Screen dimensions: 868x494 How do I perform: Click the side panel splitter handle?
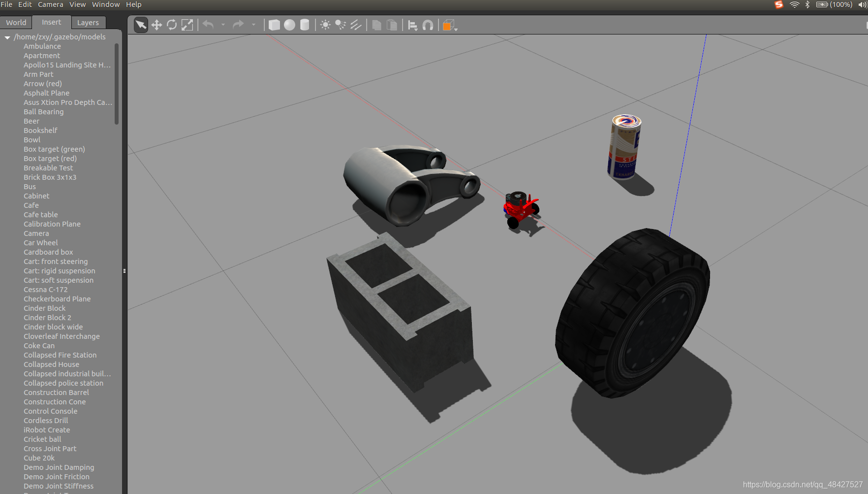[x=124, y=271]
